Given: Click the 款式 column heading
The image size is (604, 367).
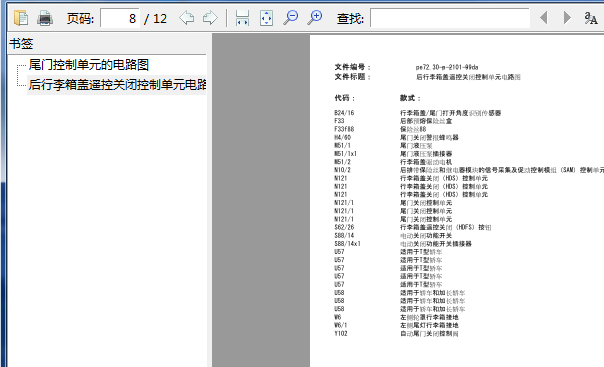Looking at the screenshot, I should click(410, 98).
